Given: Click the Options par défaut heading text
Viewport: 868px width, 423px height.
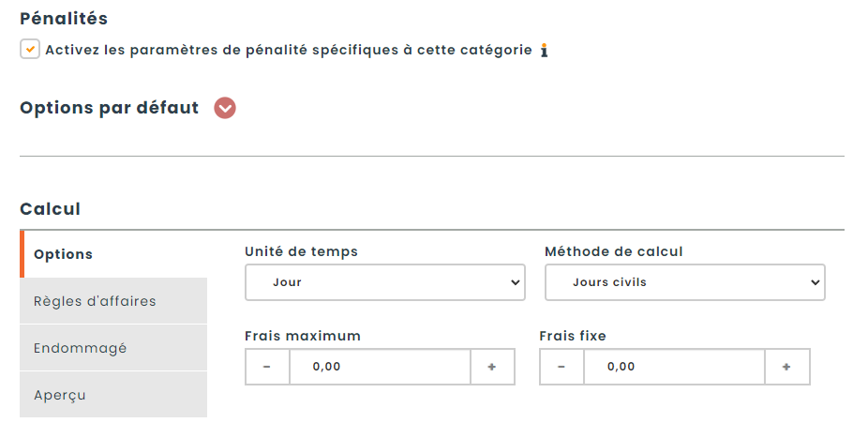Looking at the screenshot, I should [110, 108].
